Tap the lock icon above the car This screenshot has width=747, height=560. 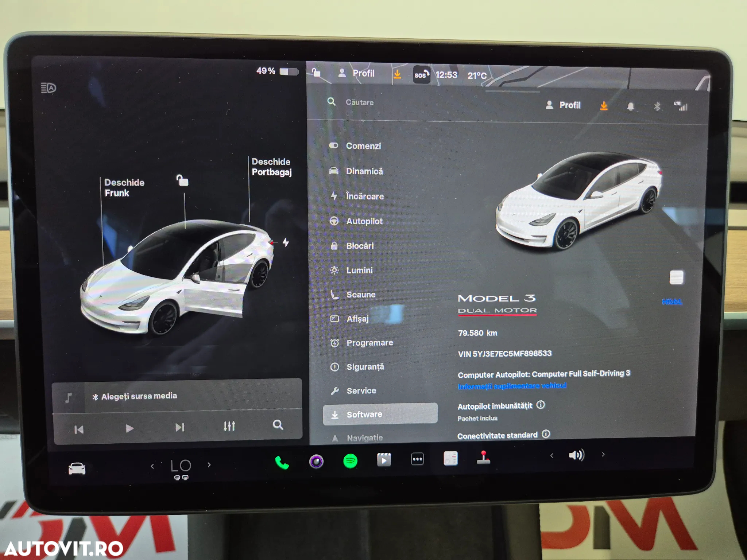click(182, 180)
